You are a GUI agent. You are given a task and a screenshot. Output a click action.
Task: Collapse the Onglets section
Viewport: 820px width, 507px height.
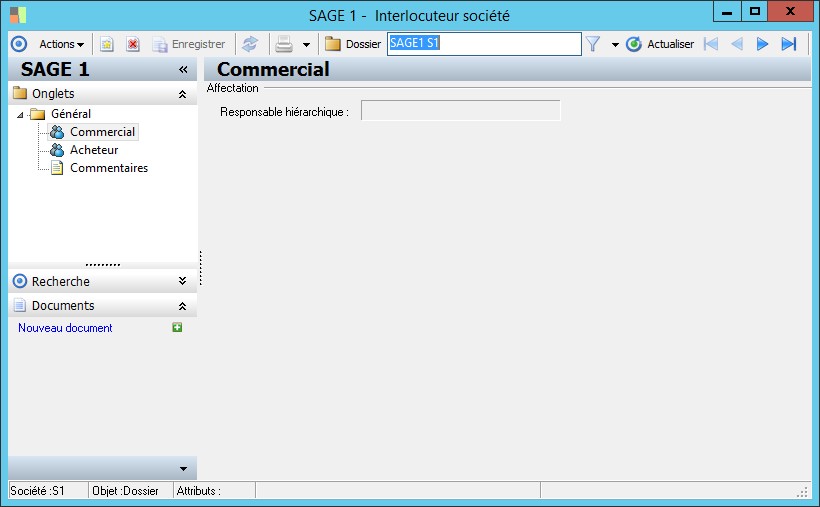click(182, 94)
